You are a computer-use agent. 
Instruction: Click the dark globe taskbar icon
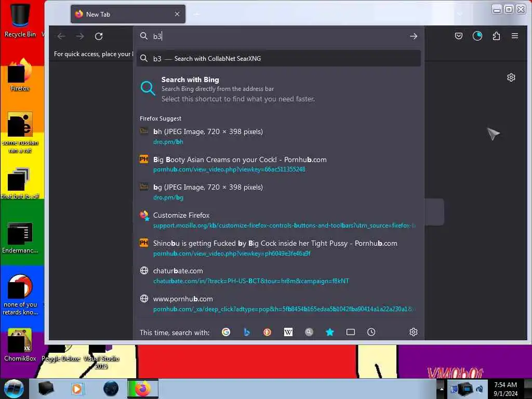pyautogui.click(x=111, y=389)
